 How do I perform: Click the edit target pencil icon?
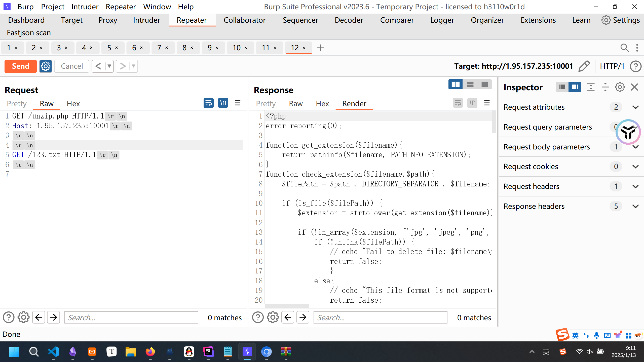click(x=584, y=66)
